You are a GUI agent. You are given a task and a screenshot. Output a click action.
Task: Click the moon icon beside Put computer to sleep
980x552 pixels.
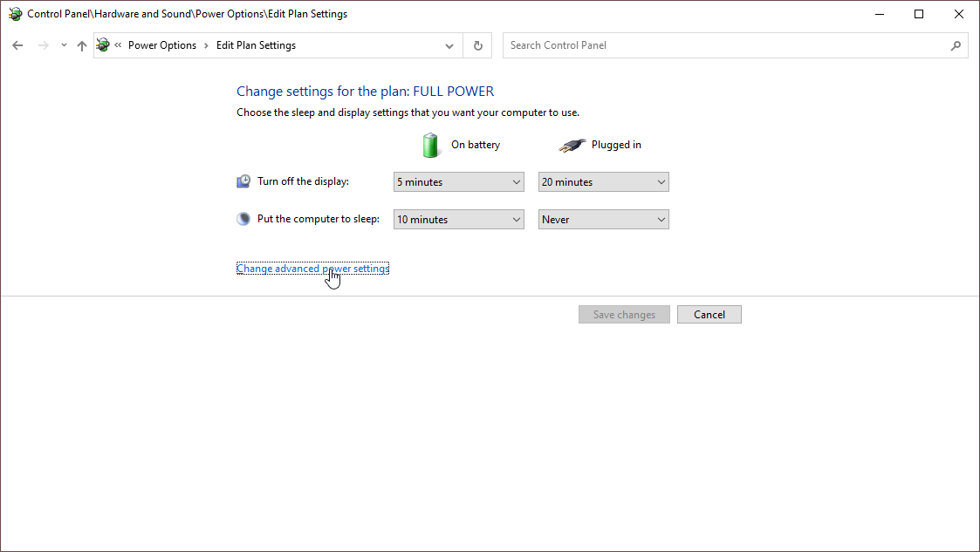coord(243,218)
